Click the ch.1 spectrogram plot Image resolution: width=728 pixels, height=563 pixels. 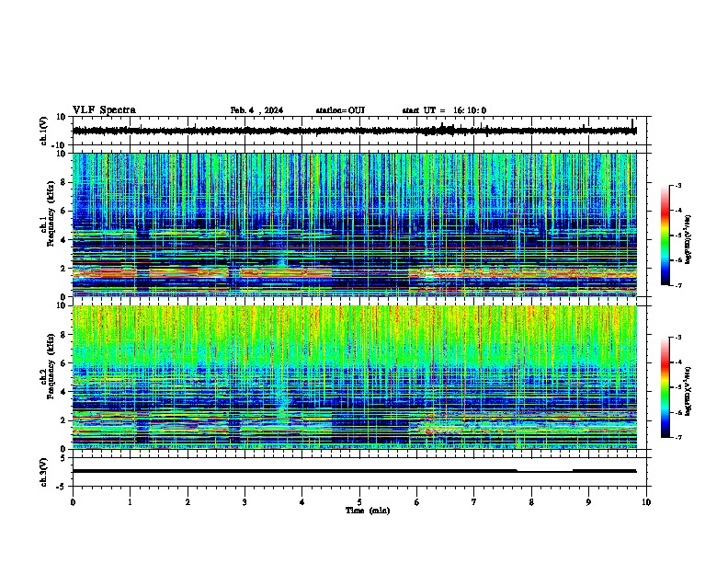(x=355, y=224)
